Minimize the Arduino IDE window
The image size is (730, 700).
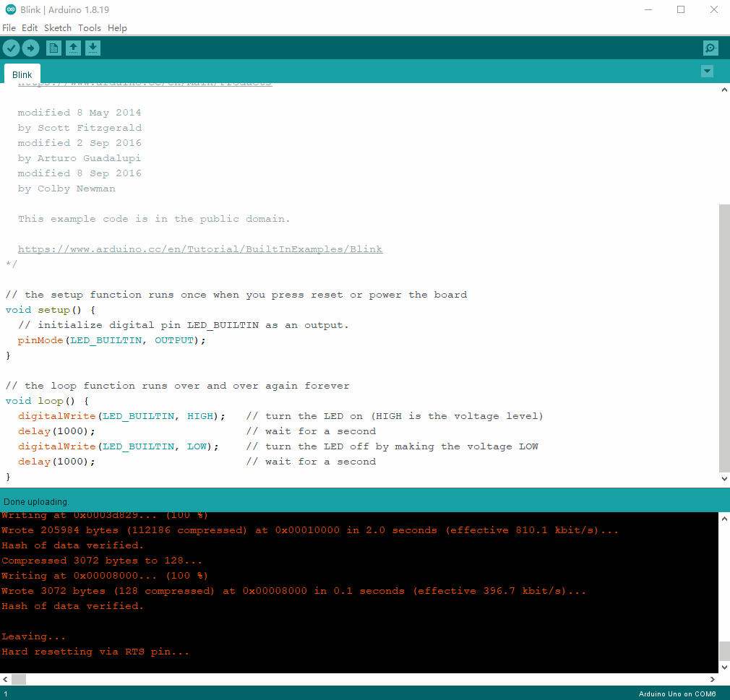pos(648,9)
